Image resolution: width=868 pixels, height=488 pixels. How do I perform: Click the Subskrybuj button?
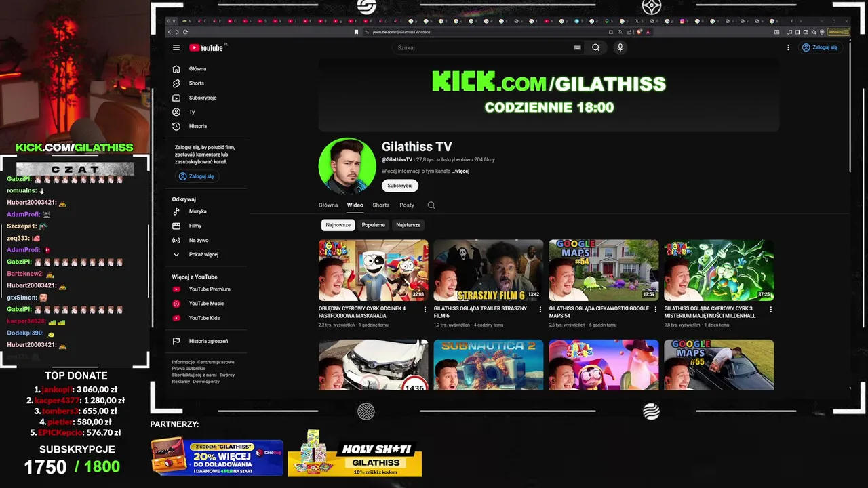coord(399,186)
